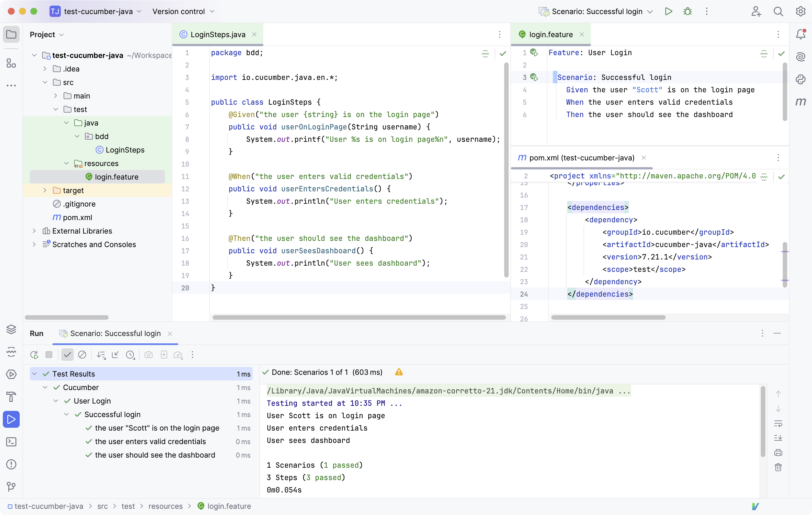Open the Notifications bell icon
The width and height of the screenshot is (812, 515).
click(x=800, y=34)
